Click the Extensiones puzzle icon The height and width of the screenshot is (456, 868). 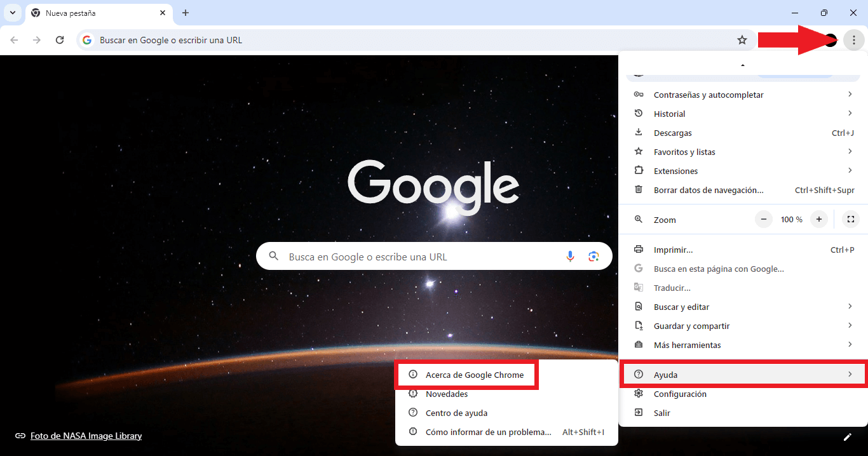(639, 171)
